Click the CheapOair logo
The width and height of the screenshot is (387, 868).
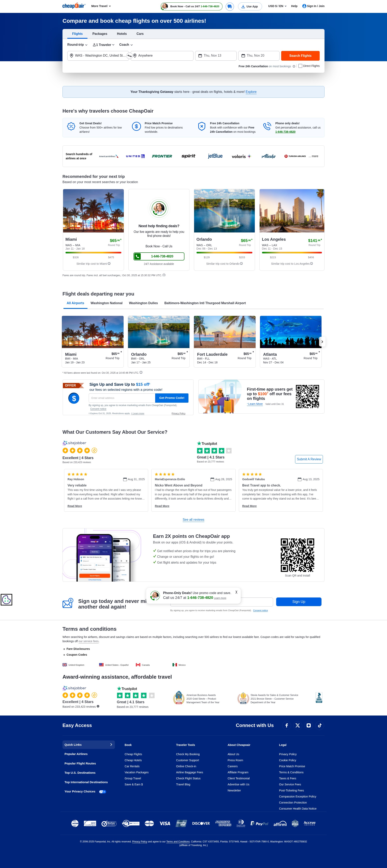point(74,6)
